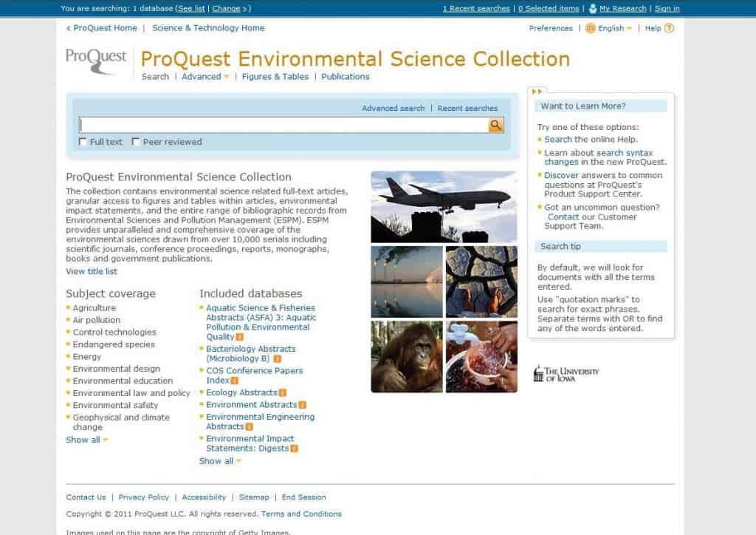The image size is (756, 535).
Task: Enable the Peer reviewed checkbox
Action: coord(135,141)
